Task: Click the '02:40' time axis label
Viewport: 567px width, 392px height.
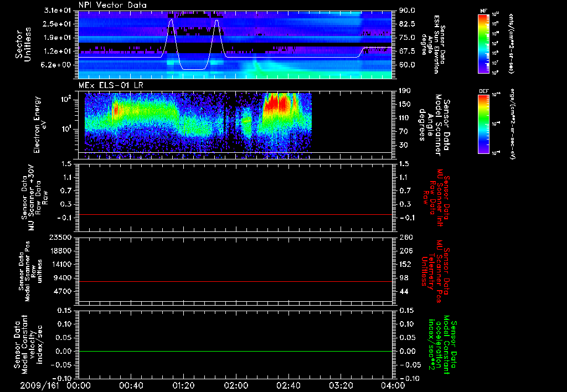Action: [x=288, y=386]
